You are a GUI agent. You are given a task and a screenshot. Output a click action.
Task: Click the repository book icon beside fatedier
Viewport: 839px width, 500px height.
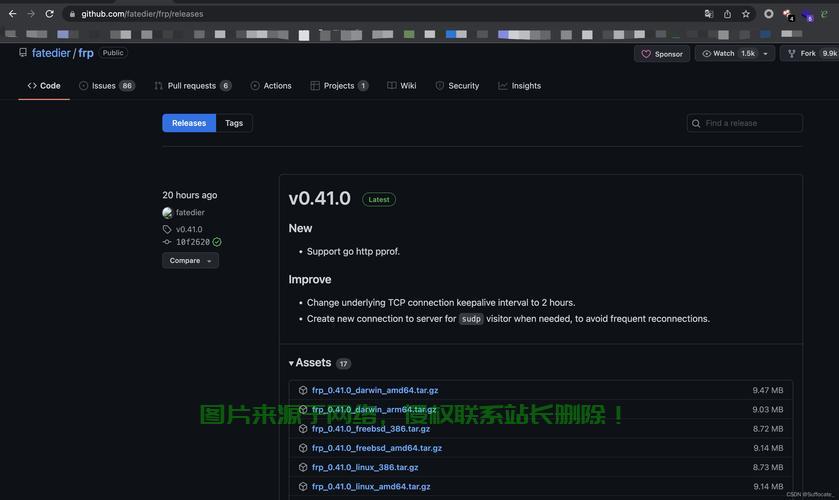point(23,52)
